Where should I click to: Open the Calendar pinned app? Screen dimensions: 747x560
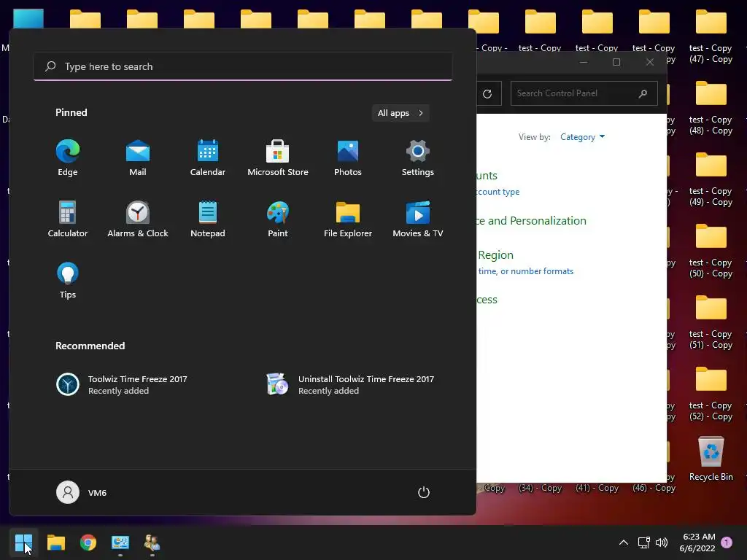208,157
